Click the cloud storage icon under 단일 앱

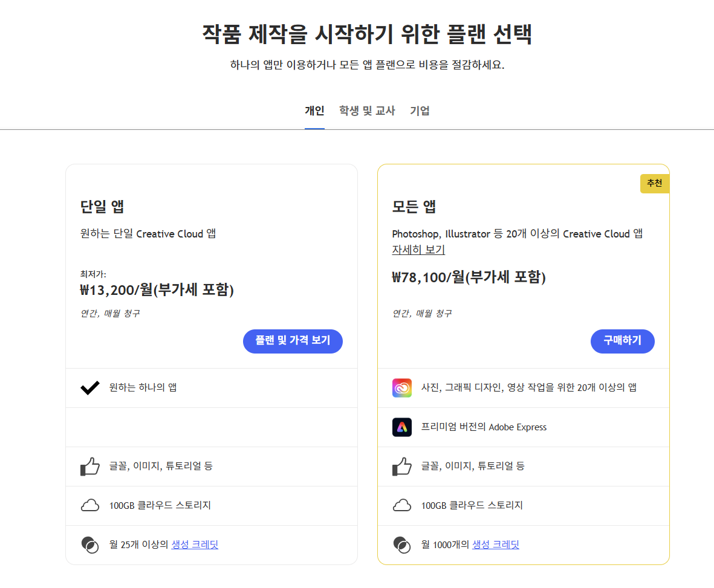(x=90, y=505)
